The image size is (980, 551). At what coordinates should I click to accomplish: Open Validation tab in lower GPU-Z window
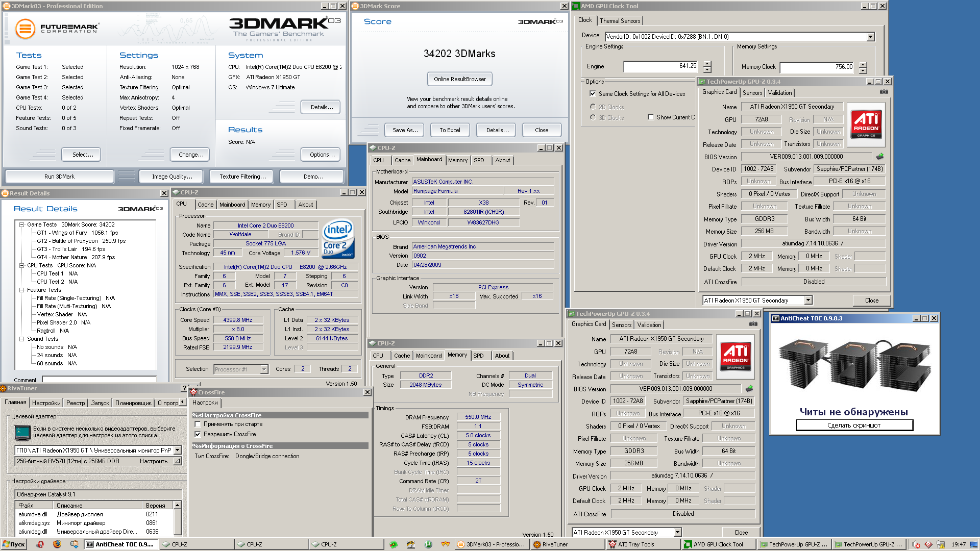[649, 325]
